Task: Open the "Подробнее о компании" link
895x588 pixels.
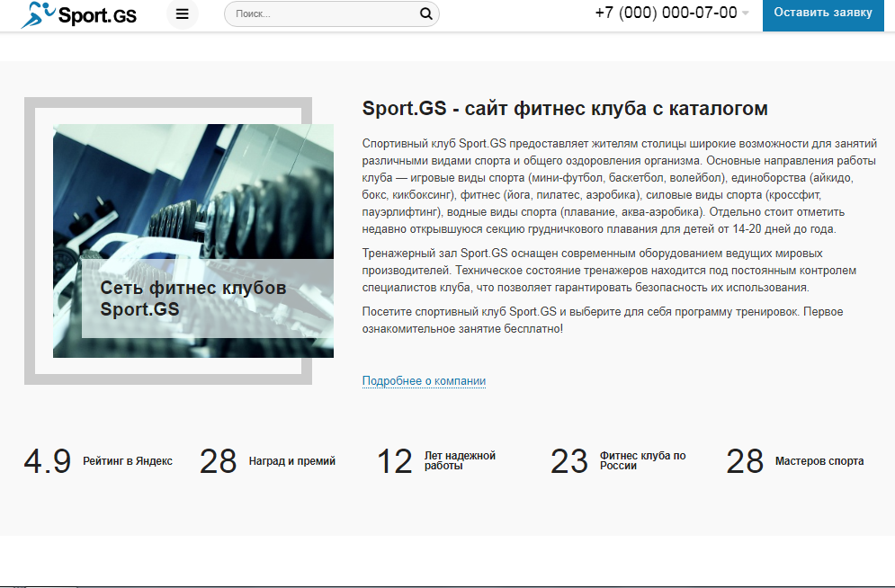Action: (x=424, y=380)
